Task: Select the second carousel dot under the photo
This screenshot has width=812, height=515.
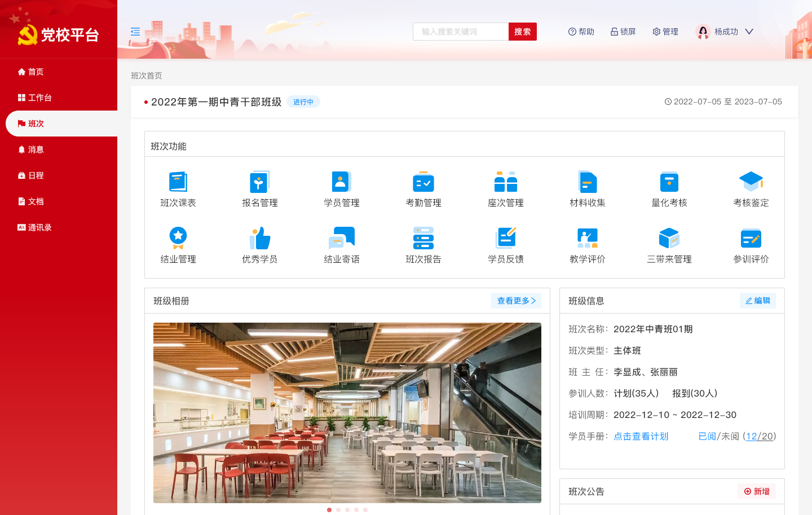Action: (338, 509)
